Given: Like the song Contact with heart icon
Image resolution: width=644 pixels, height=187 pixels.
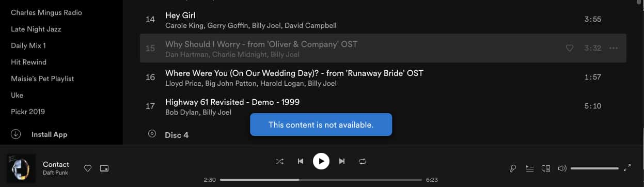Looking at the screenshot, I should point(88,168).
